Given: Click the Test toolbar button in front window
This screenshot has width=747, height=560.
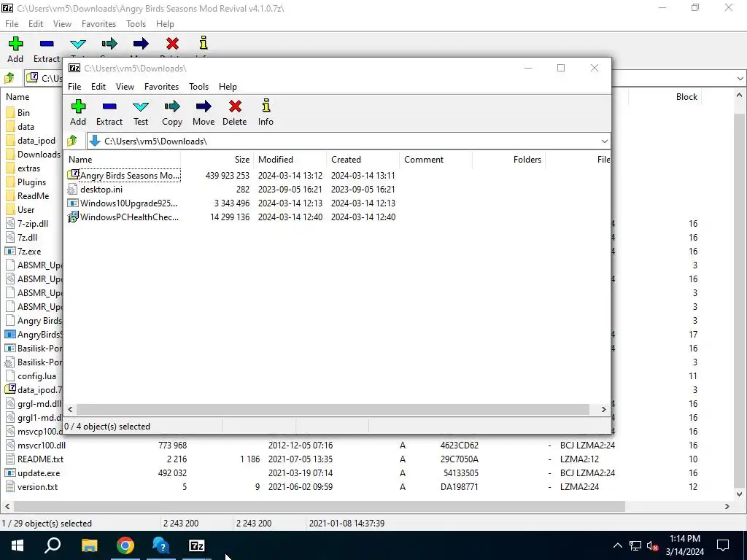Looking at the screenshot, I should tap(141, 113).
